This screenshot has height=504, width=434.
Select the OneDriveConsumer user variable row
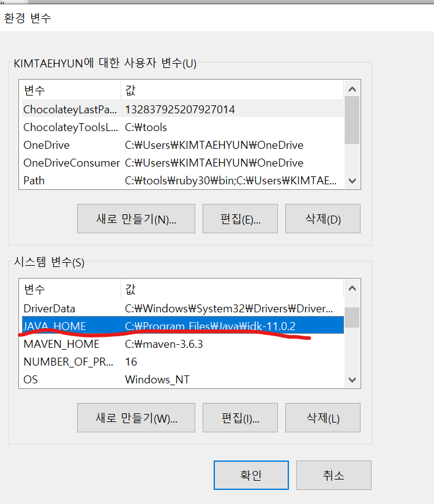click(183, 163)
